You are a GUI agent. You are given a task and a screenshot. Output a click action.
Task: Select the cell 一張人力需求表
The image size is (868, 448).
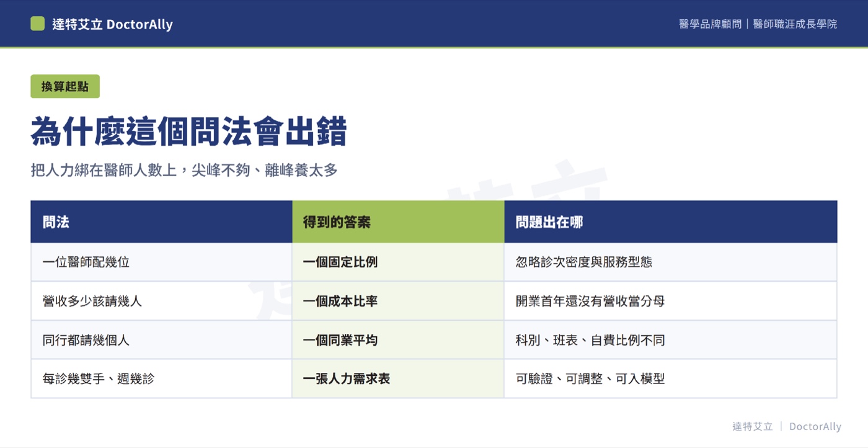(x=398, y=379)
